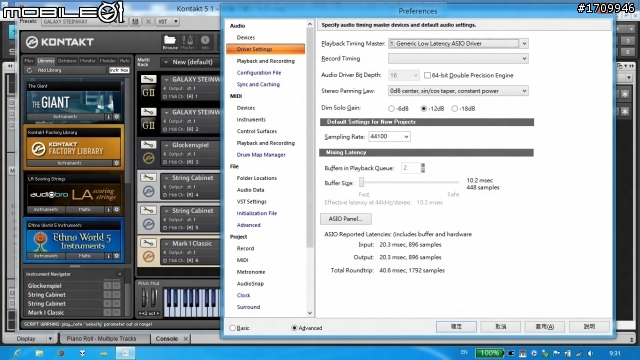The image size is (640, 360).
Task: Click Mark I Classic orange logo icon
Action: (148, 256)
